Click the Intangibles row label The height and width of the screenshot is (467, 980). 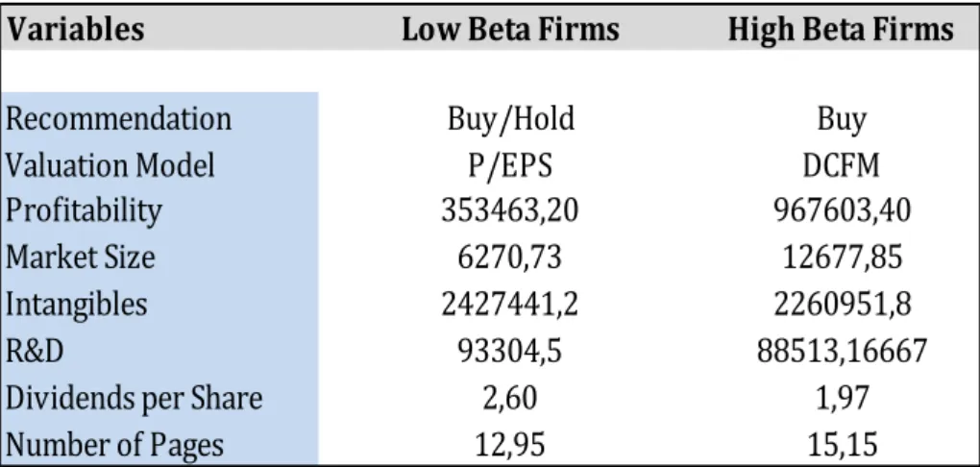tap(76, 304)
